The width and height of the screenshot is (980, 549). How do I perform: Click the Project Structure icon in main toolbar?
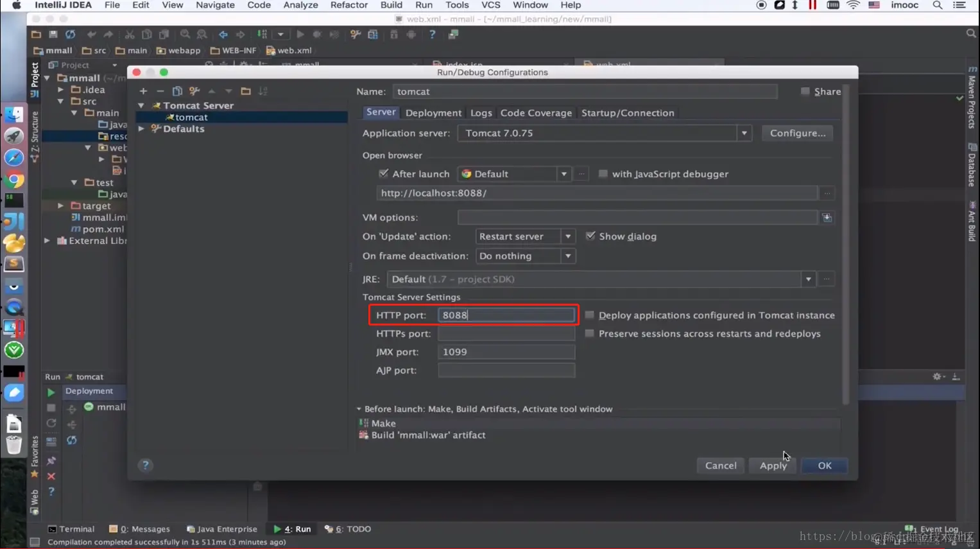373,35
